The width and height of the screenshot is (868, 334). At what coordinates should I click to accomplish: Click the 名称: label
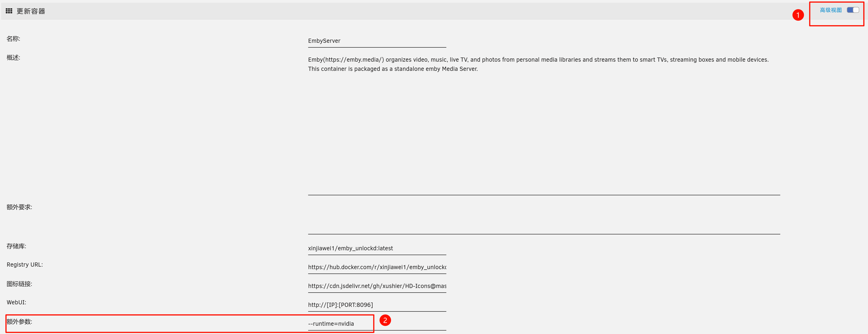click(x=14, y=39)
